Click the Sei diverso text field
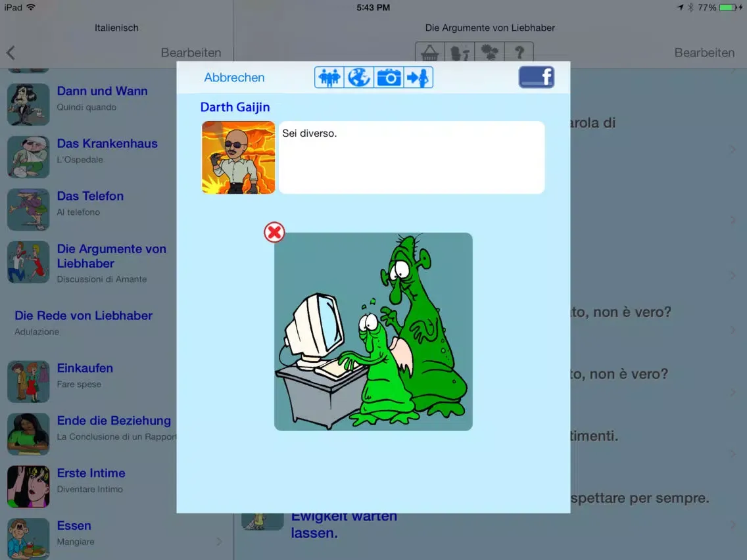The height and width of the screenshot is (560, 747). (412, 157)
